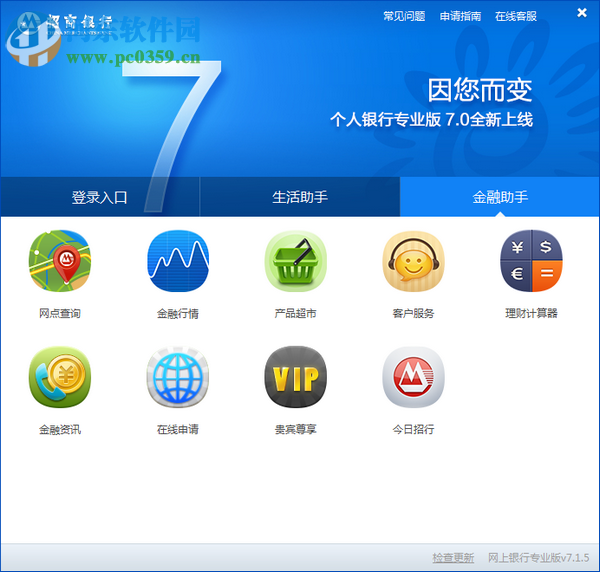Click the 网上银行专业版v7.1.5 version text

point(538,558)
